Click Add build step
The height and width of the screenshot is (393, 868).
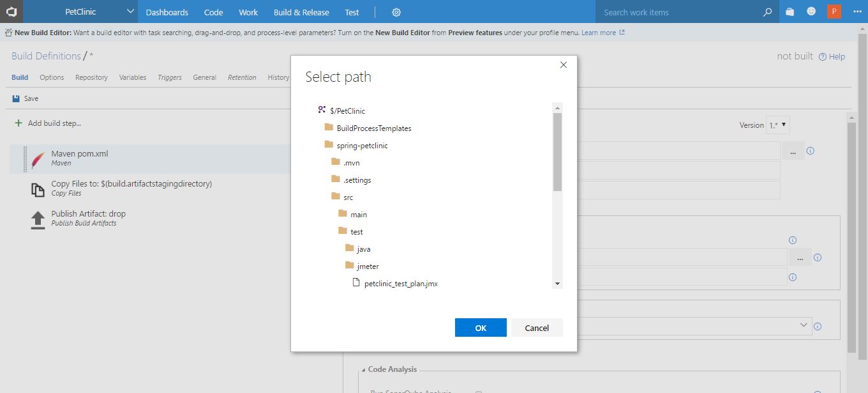click(x=48, y=123)
